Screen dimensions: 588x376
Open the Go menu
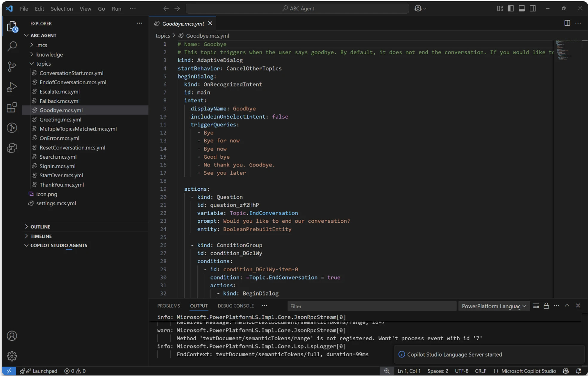click(x=101, y=9)
